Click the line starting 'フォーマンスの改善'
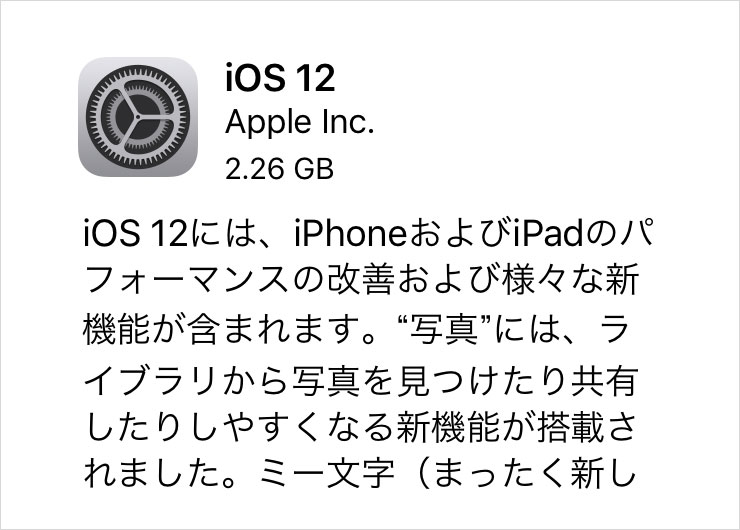 tap(362, 280)
